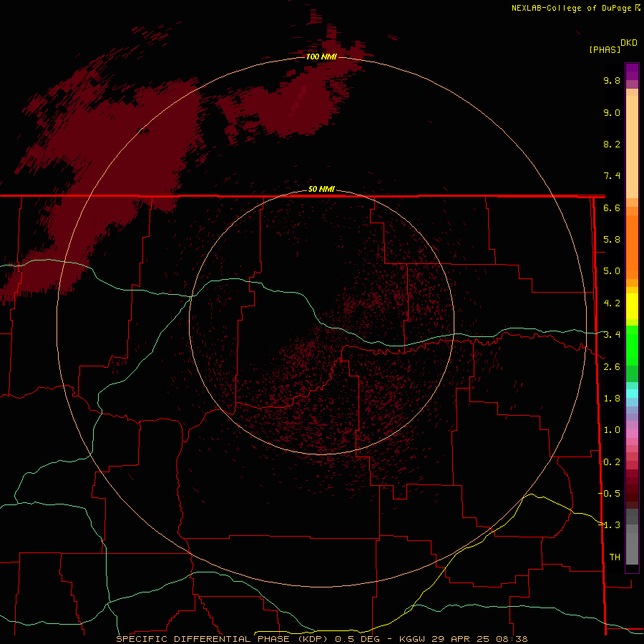644x644 pixels.
Task: Click the 5.0 scale value
Action: (612, 271)
